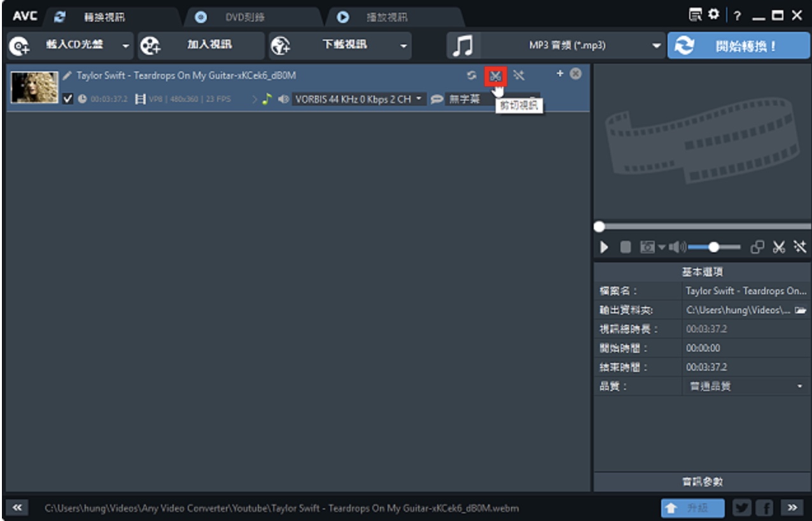This screenshot has height=521, width=812.
Task: Open settings with the gear icon in title bar
Action: 713,15
